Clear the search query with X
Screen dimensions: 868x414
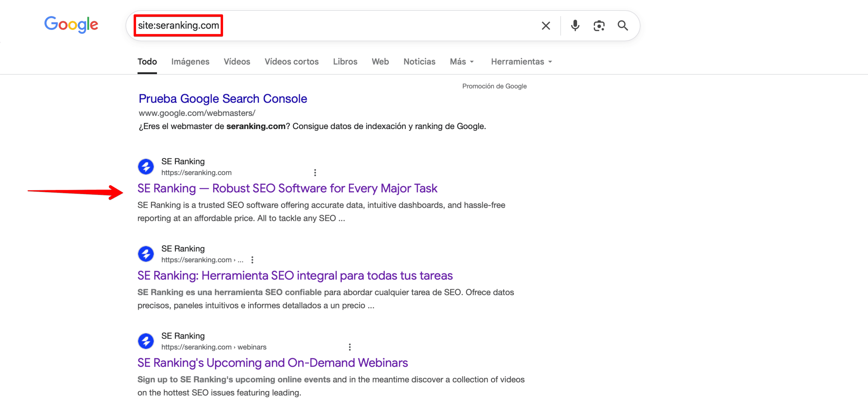(546, 25)
